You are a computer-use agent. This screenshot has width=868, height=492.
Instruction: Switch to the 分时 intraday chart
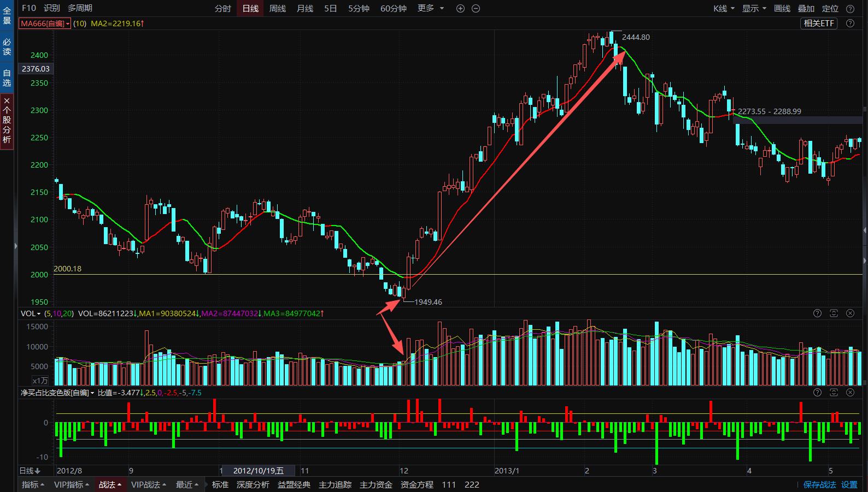tap(223, 9)
